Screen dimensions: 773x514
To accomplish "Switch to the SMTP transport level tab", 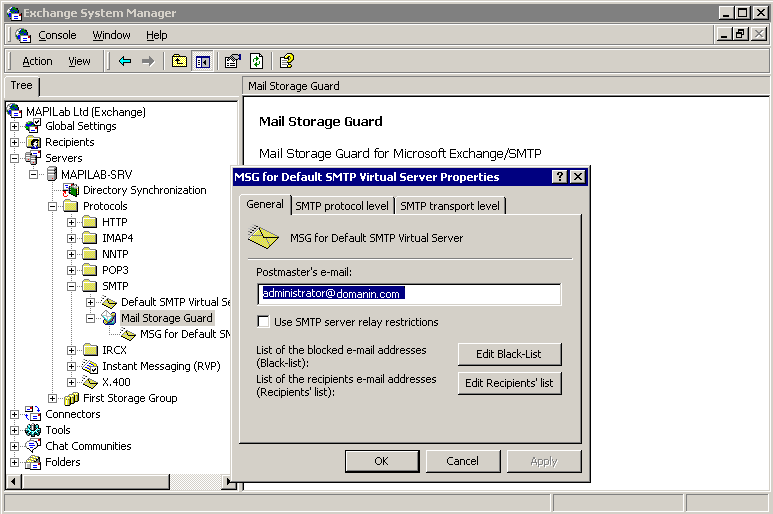I will pos(450,206).
